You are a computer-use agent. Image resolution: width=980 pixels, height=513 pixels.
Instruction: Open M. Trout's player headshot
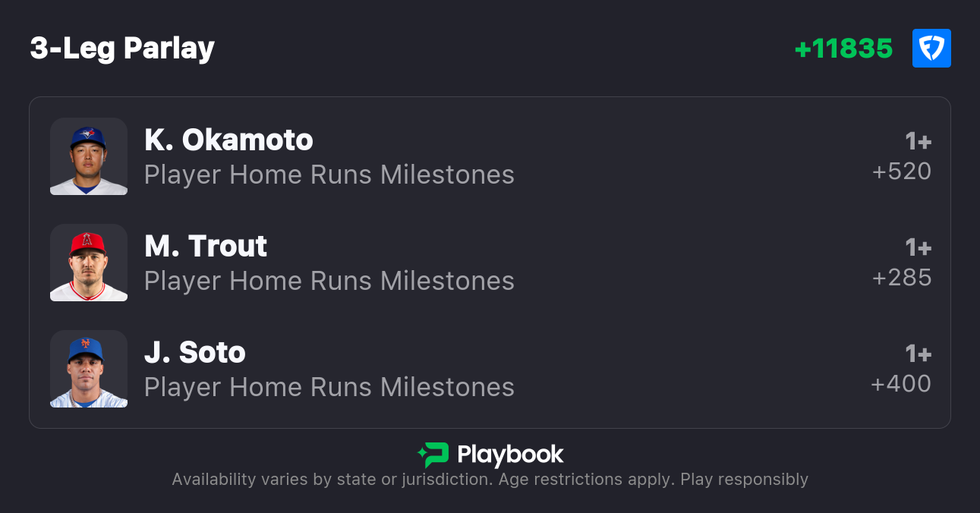89,263
